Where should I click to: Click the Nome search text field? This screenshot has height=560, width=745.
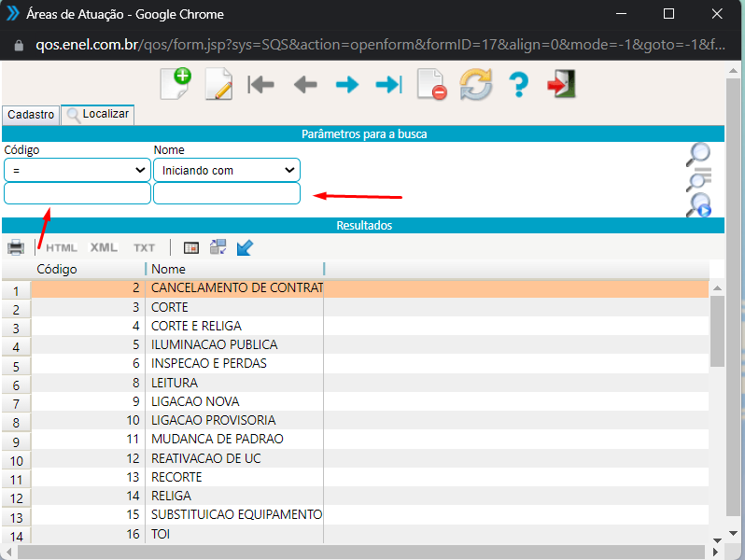pos(227,193)
